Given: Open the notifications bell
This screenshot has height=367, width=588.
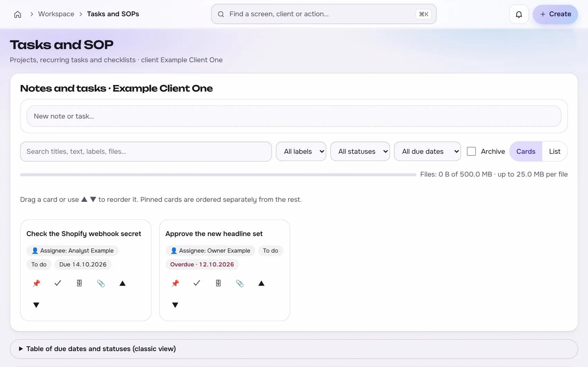Looking at the screenshot, I should pos(519,14).
